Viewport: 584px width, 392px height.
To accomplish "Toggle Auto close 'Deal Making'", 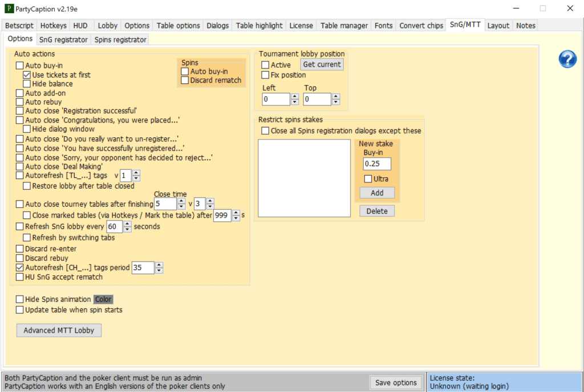I will (x=20, y=166).
